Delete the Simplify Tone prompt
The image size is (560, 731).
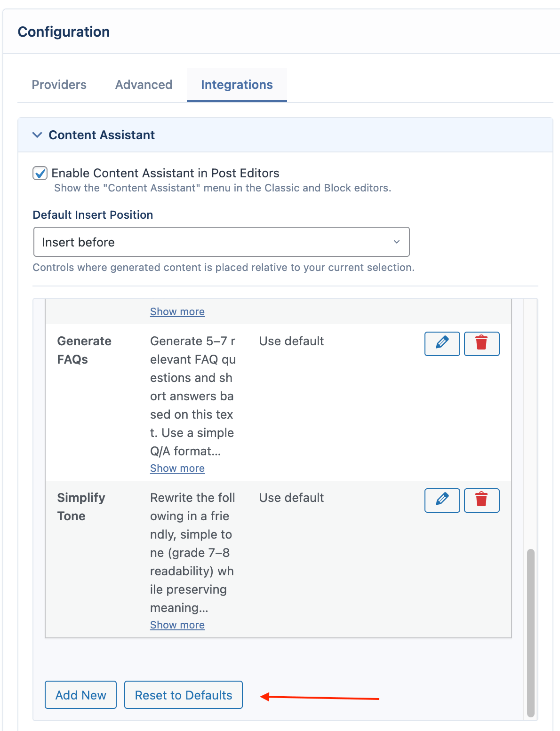[x=481, y=500]
